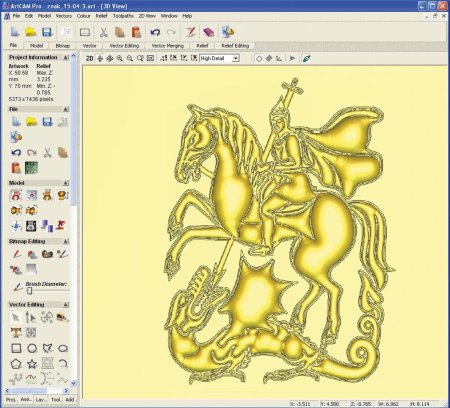The height and width of the screenshot is (408, 450).
Task: Click the Pick Colour dropper next to Brush Diameter
Action: (x=17, y=287)
